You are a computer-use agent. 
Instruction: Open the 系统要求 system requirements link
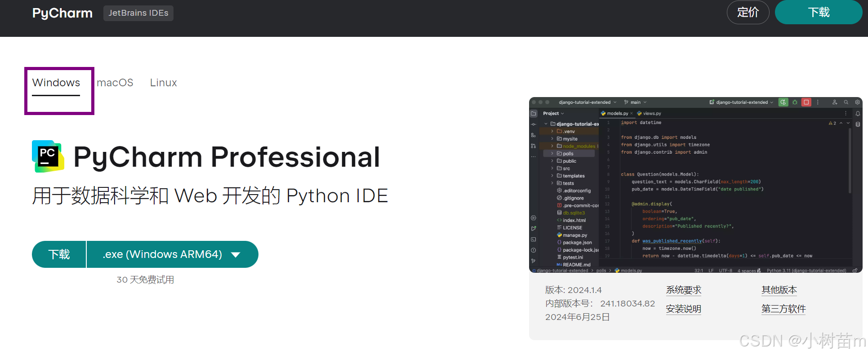[684, 290]
